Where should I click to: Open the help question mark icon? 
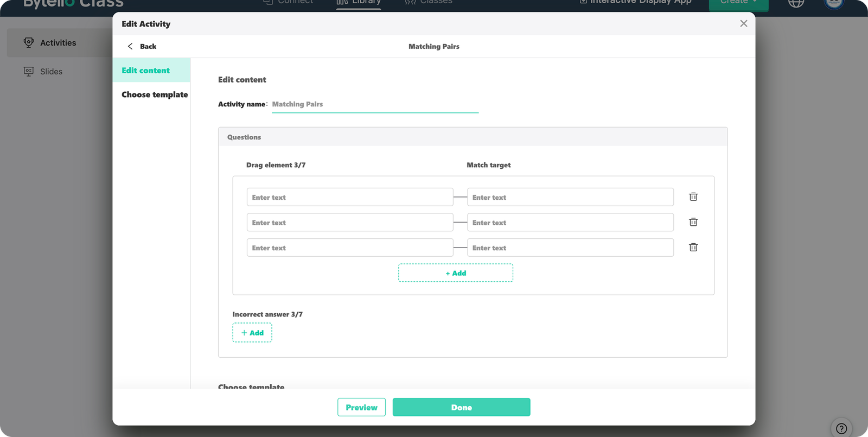point(841,428)
